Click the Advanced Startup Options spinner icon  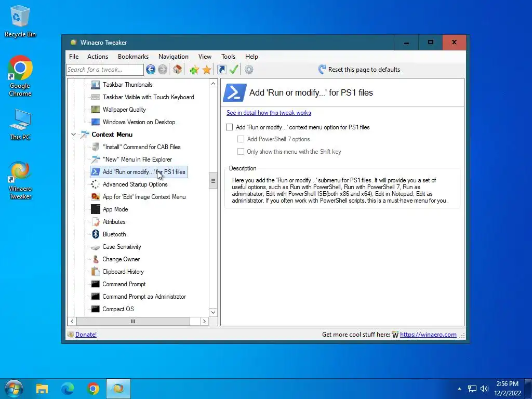click(96, 184)
